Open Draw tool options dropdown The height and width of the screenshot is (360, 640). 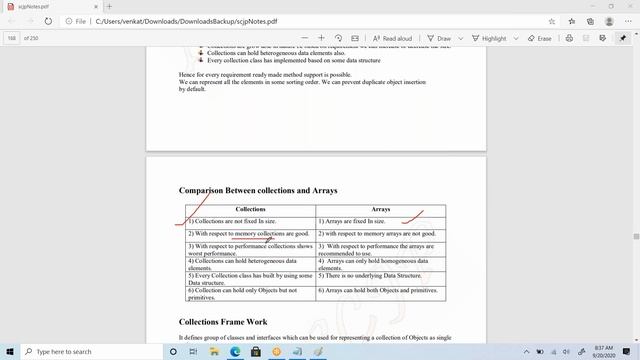tap(460, 38)
